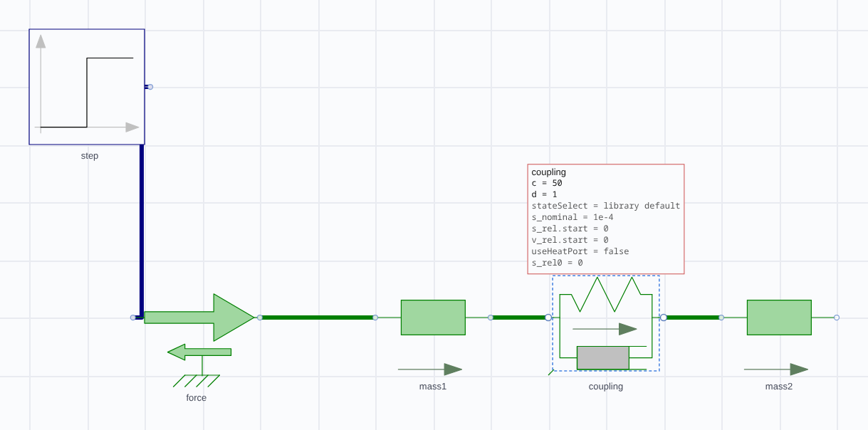Image resolution: width=868 pixels, height=430 pixels.
Task: Click the step block output connector
Action: click(150, 87)
